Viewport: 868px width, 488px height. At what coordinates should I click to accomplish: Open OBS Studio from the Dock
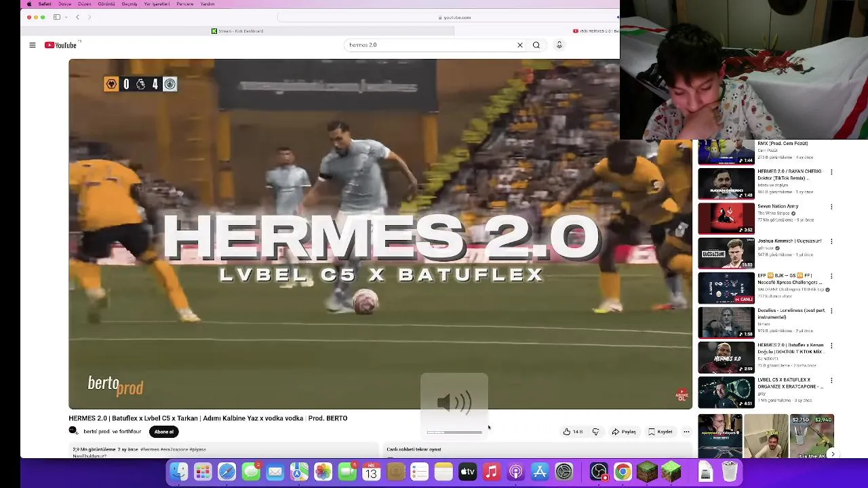pos(599,472)
